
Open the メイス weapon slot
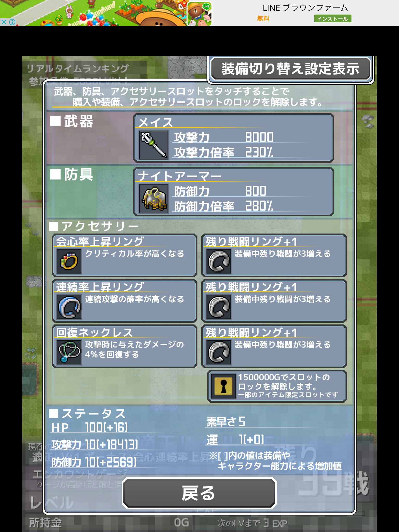click(x=233, y=138)
